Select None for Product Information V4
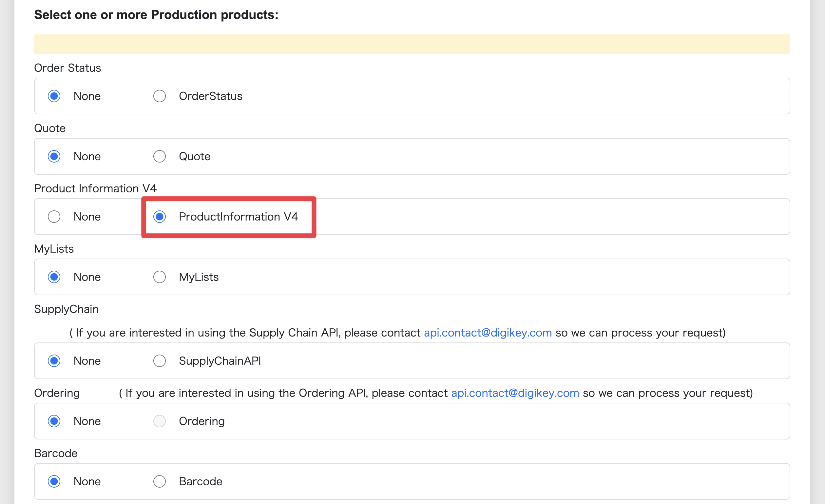Image resolution: width=825 pixels, height=504 pixels. point(54,217)
